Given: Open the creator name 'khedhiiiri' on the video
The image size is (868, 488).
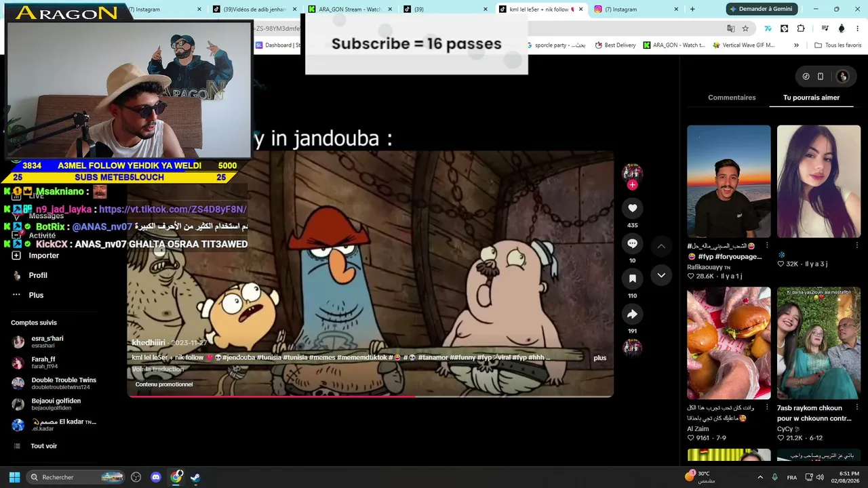Looking at the screenshot, I should point(148,343).
